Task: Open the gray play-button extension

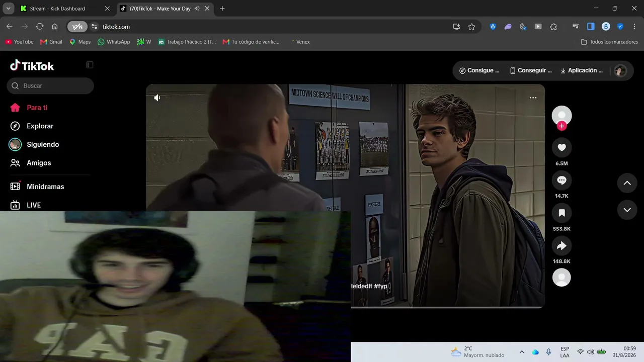Action: 538,27
